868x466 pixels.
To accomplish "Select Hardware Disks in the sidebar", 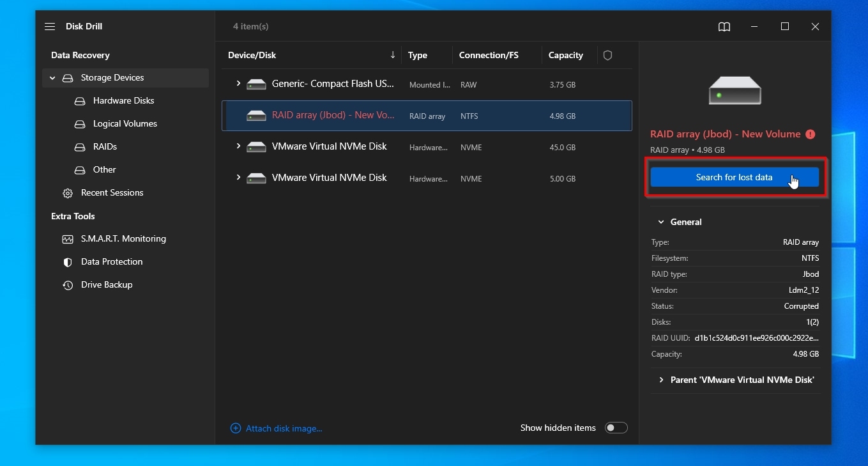I will (x=123, y=101).
